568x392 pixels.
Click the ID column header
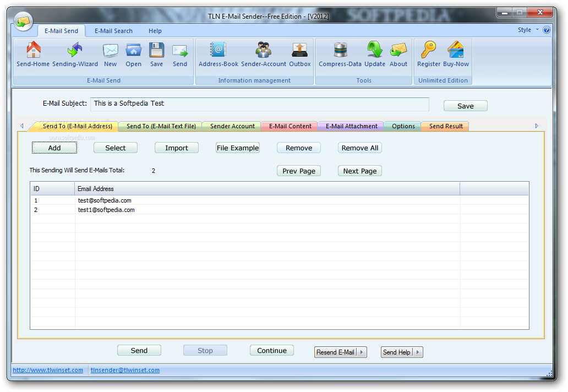click(52, 189)
